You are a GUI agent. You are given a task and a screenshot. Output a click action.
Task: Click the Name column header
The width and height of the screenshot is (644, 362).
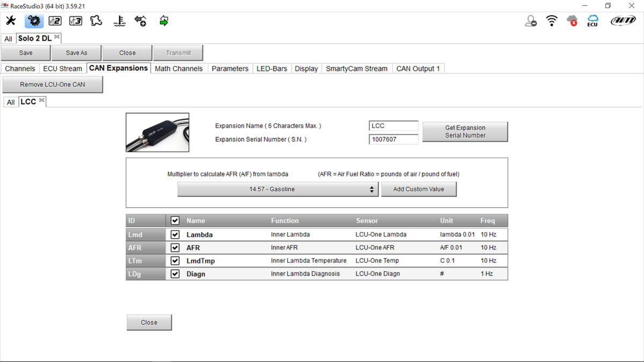(x=196, y=220)
